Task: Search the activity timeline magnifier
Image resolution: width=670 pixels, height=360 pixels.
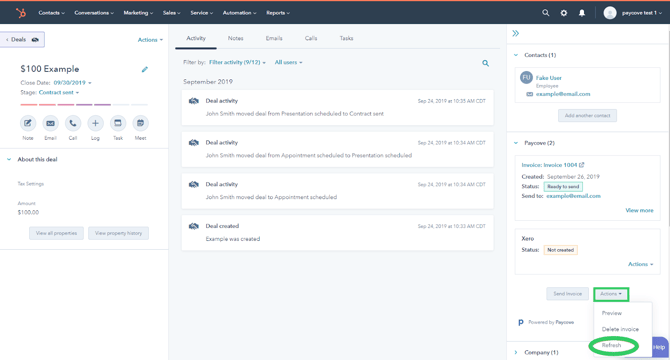Action: click(x=485, y=63)
